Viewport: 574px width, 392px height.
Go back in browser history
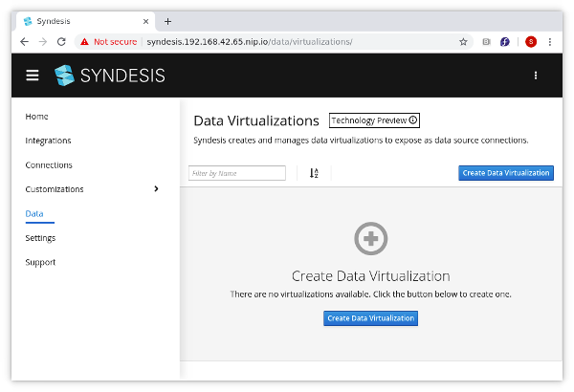[x=24, y=42]
